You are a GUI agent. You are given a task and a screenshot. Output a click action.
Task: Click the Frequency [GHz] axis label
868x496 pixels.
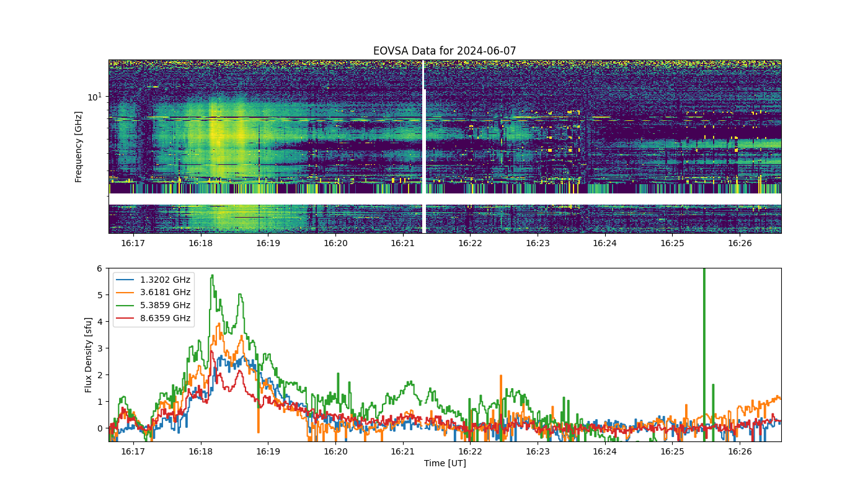pyautogui.click(x=79, y=147)
